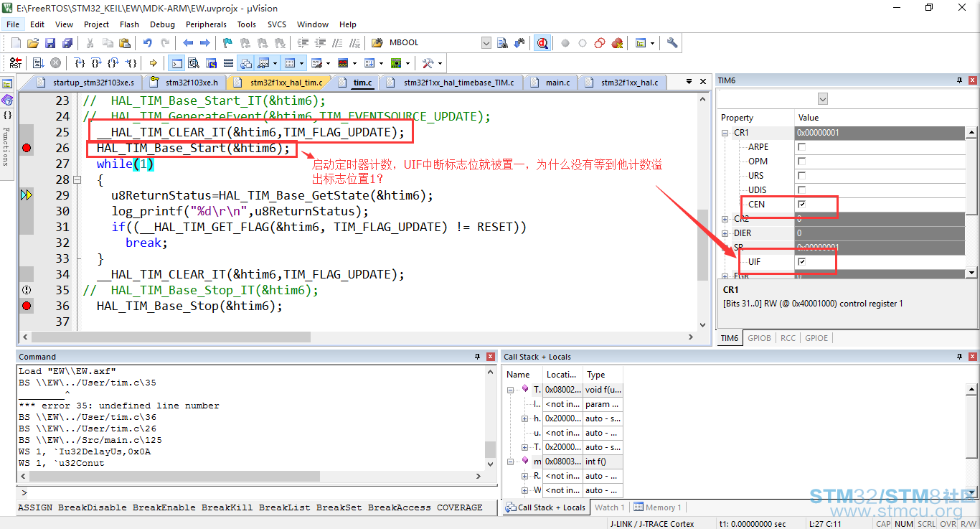This screenshot has height=529, width=980.
Task: Uncheck the CEN checkbox in CR1
Action: tap(801, 205)
